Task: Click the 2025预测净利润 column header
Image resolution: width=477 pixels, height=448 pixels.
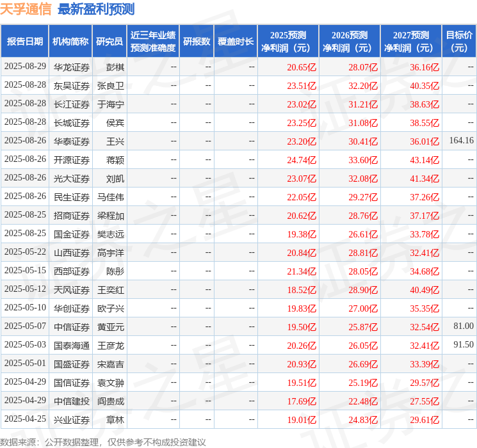Action: (288, 42)
